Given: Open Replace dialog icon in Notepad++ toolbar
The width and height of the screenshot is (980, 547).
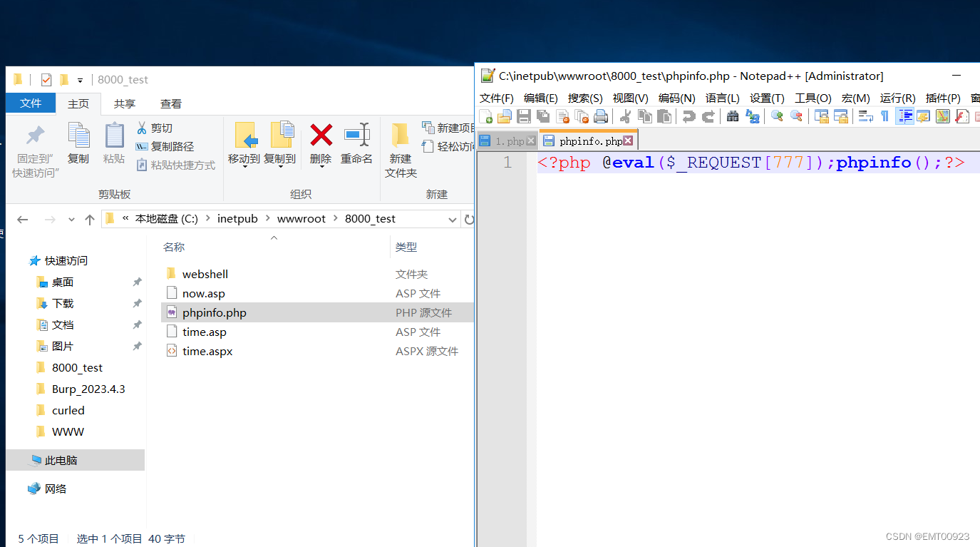Looking at the screenshot, I should click(753, 116).
